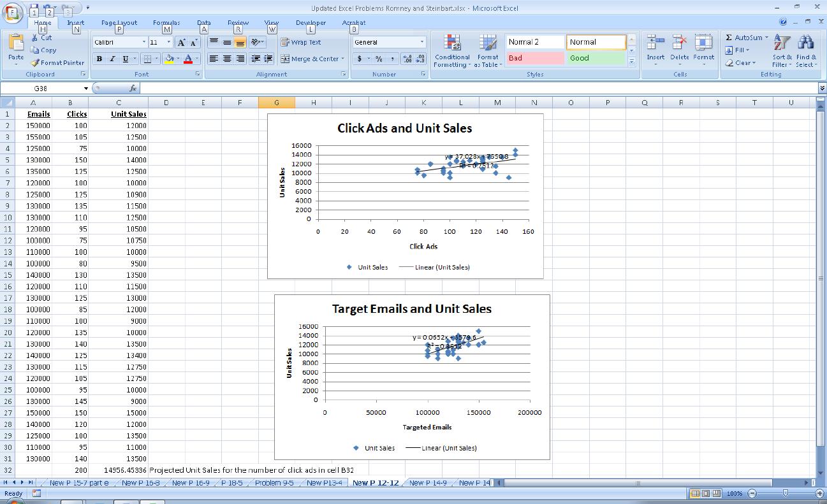
Task: Align text to the left
Action: tap(214, 59)
